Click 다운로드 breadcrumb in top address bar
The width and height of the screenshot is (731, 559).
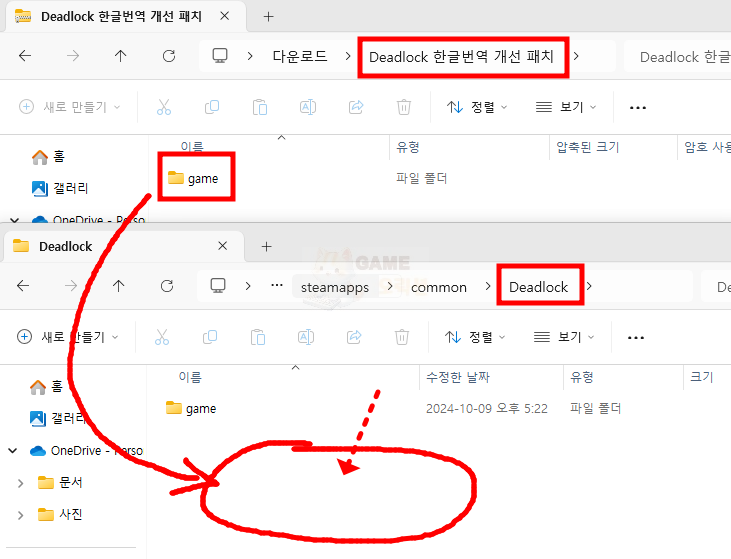click(x=300, y=56)
